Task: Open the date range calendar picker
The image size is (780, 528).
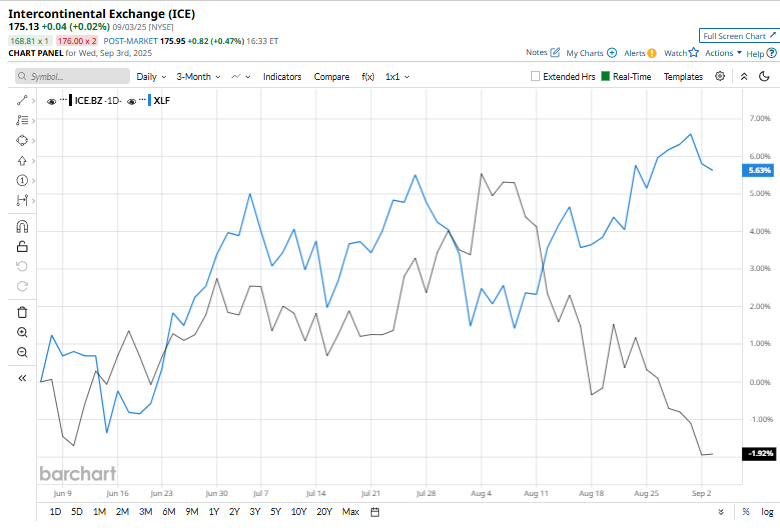Action: [376, 512]
